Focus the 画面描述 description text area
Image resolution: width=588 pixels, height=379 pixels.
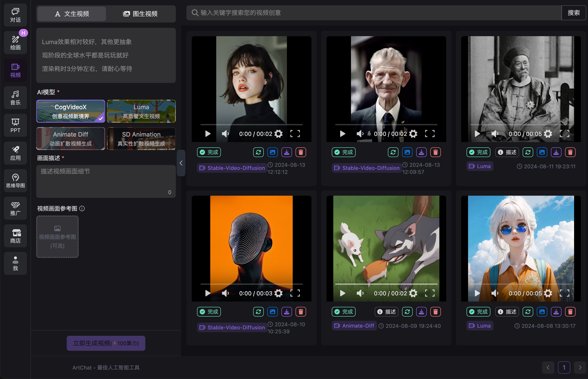[106, 181]
